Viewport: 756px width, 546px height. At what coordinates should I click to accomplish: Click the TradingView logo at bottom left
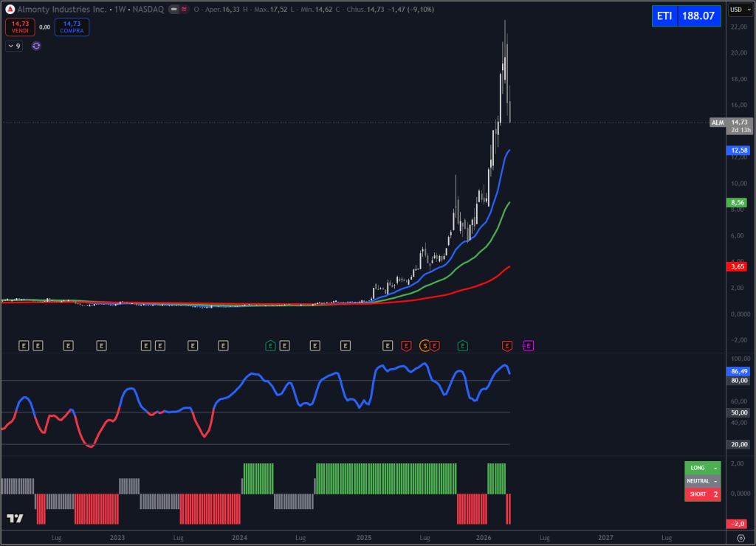pos(14,519)
